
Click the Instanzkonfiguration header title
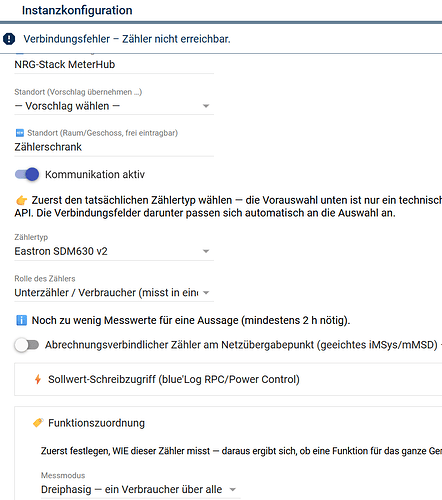(x=77, y=10)
